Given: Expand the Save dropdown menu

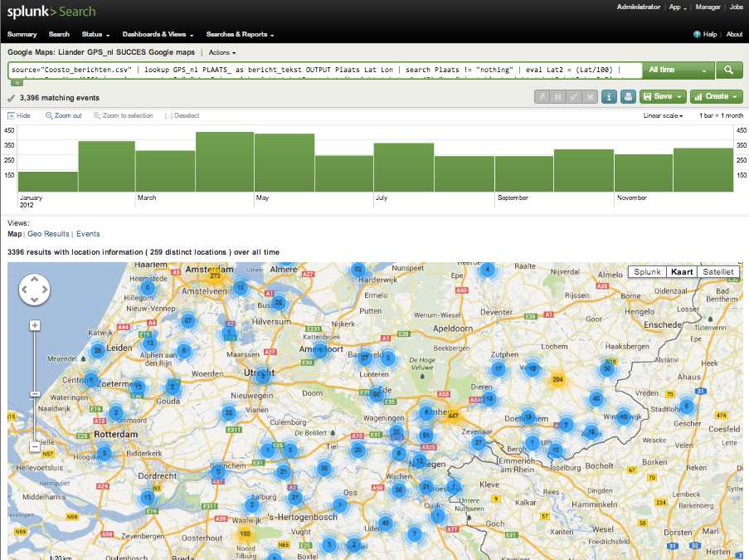Looking at the screenshot, I should click(662, 97).
